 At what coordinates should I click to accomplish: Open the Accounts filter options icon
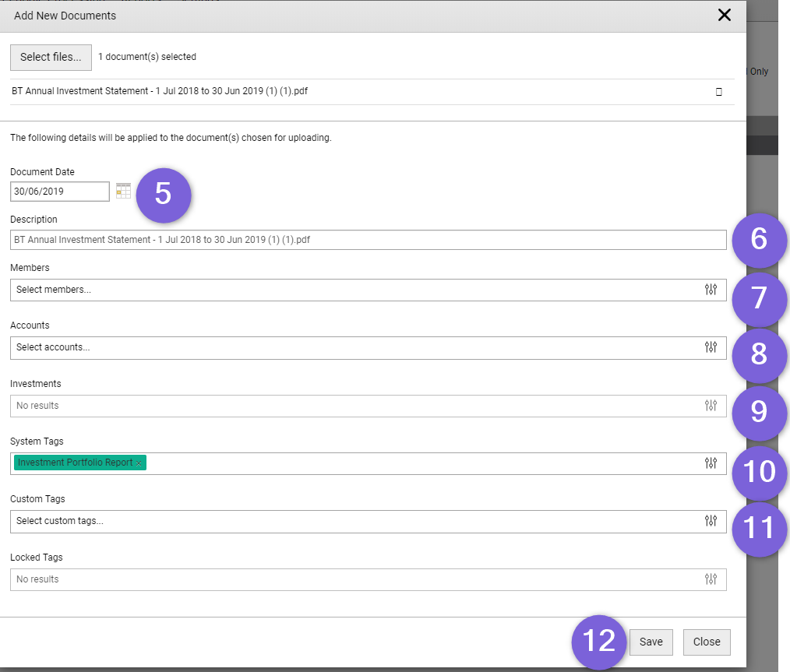tap(711, 347)
